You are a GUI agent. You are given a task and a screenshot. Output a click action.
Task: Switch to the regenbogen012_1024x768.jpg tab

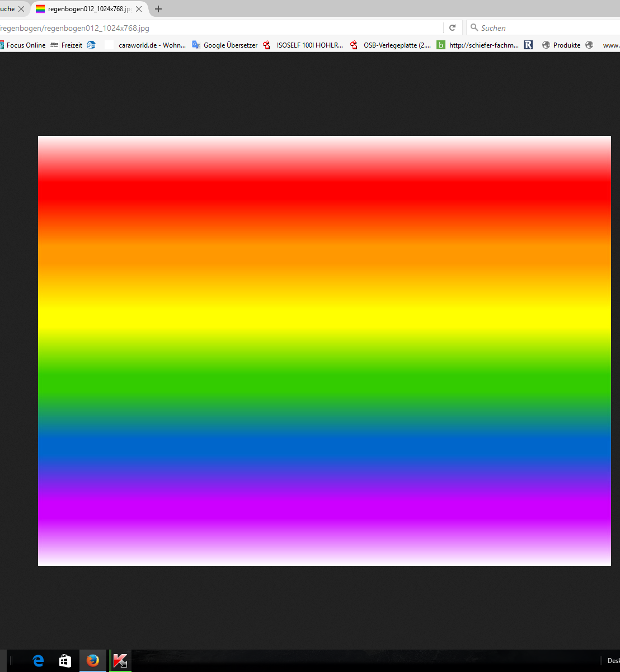90,9
